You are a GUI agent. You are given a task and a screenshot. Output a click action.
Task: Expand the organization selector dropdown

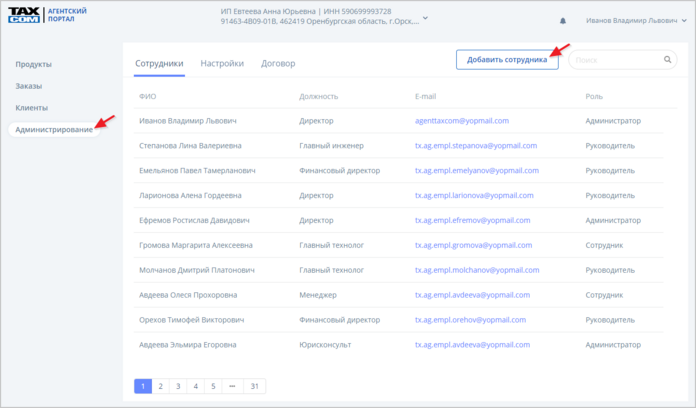(427, 18)
